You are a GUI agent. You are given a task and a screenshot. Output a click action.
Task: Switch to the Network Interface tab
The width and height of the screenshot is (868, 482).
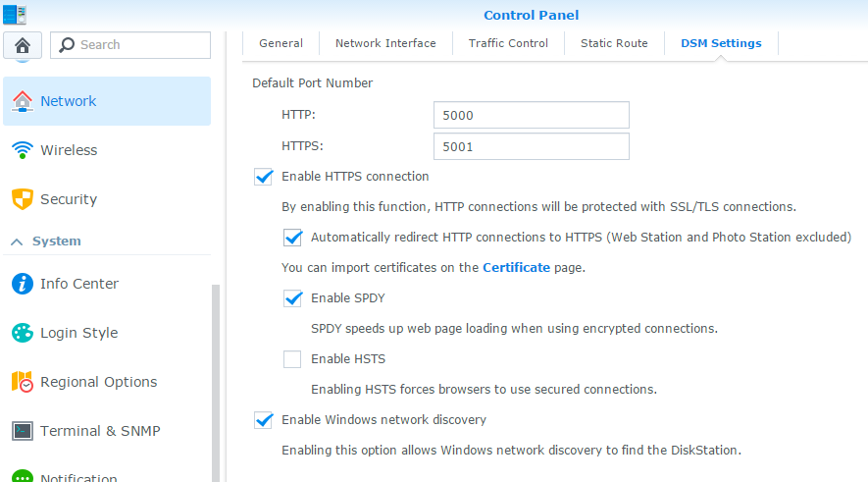click(385, 43)
